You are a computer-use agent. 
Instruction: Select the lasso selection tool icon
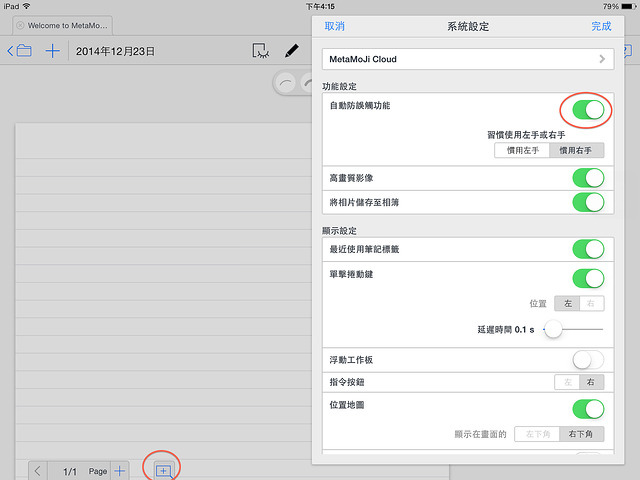click(260, 51)
